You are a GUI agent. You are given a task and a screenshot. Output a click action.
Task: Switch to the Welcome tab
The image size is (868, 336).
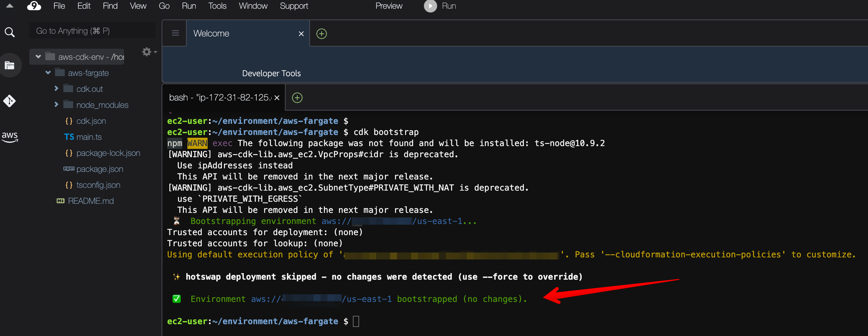click(x=211, y=34)
